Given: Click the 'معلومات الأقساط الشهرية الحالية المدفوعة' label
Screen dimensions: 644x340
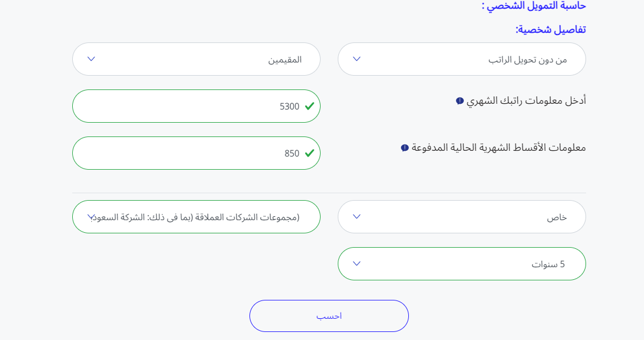Looking at the screenshot, I should coord(499,148).
